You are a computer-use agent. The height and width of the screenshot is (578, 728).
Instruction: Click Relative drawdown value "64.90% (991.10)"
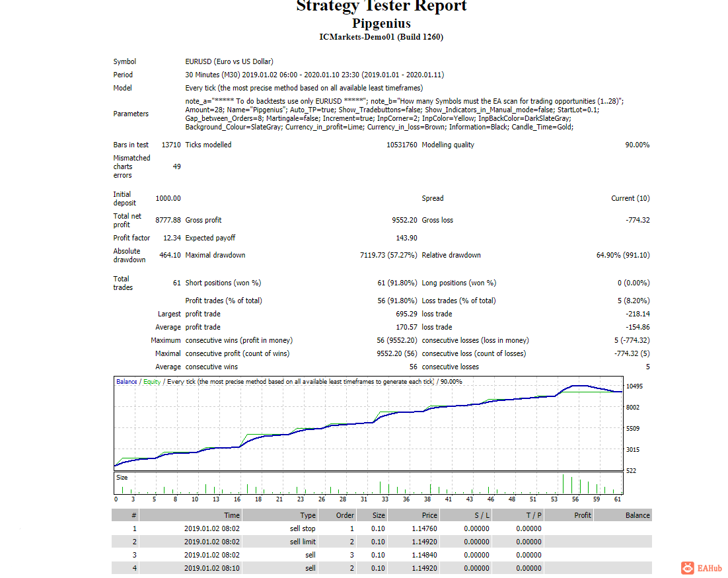(x=623, y=255)
